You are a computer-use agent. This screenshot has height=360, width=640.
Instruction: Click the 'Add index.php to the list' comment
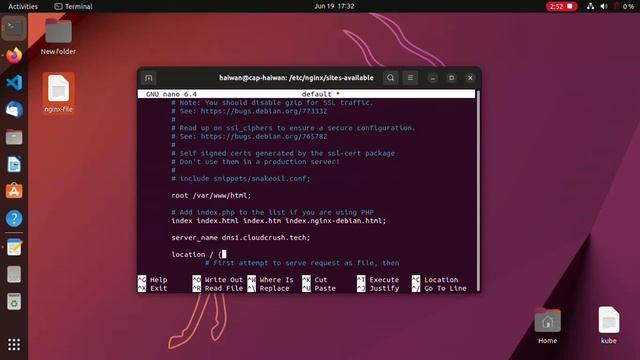click(272, 212)
